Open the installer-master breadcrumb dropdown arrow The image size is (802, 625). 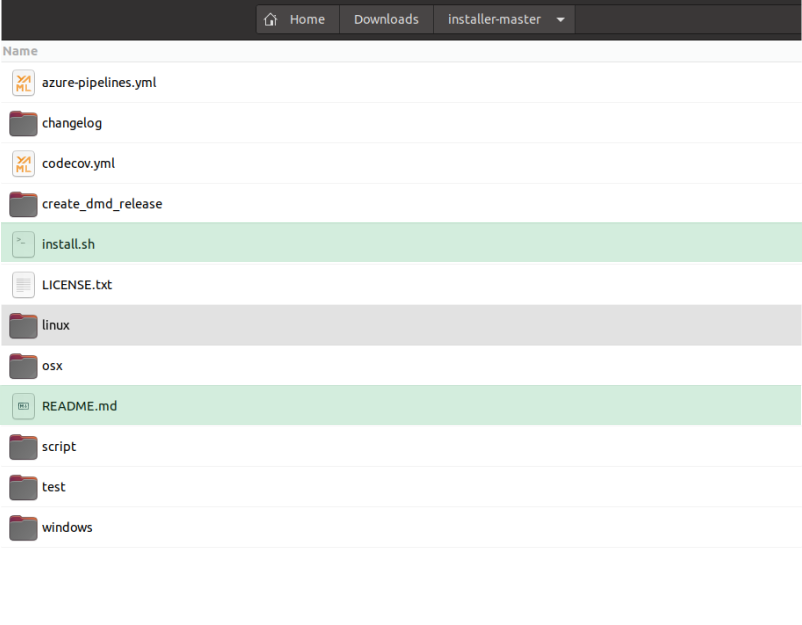(560, 18)
